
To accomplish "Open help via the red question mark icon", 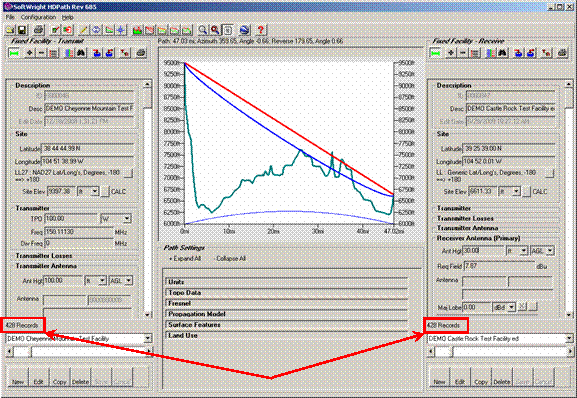I will click(x=261, y=30).
